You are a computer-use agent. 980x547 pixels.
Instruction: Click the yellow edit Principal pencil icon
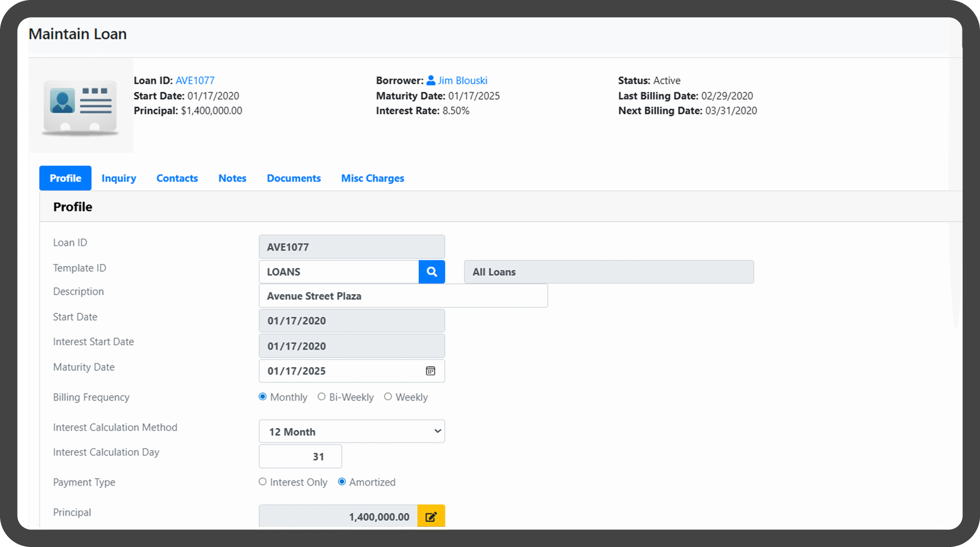tap(431, 516)
